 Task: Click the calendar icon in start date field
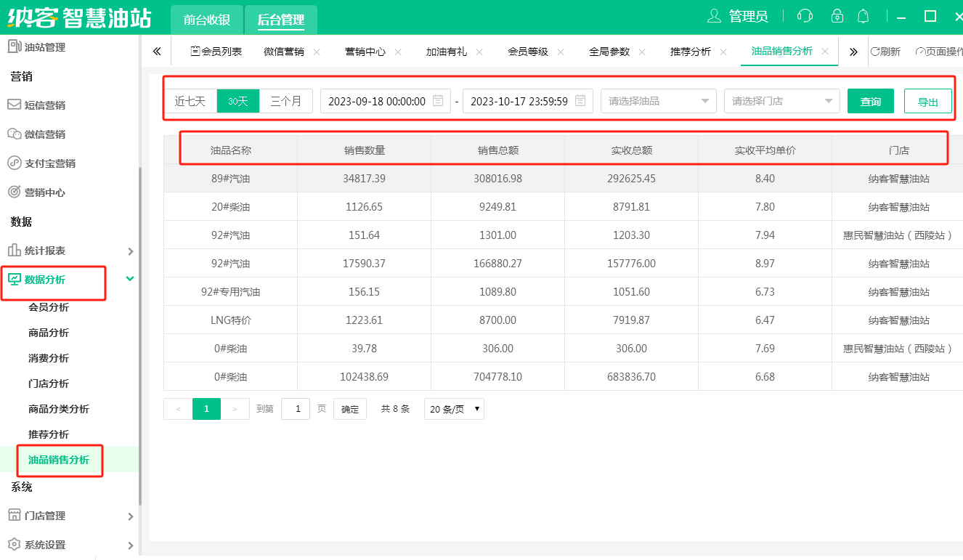(x=438, y=101)
